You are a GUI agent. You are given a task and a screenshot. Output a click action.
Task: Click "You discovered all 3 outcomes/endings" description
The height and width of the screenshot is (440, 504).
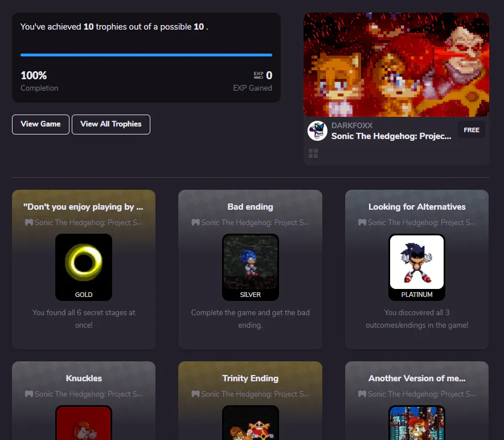click(x=417, y=319)
